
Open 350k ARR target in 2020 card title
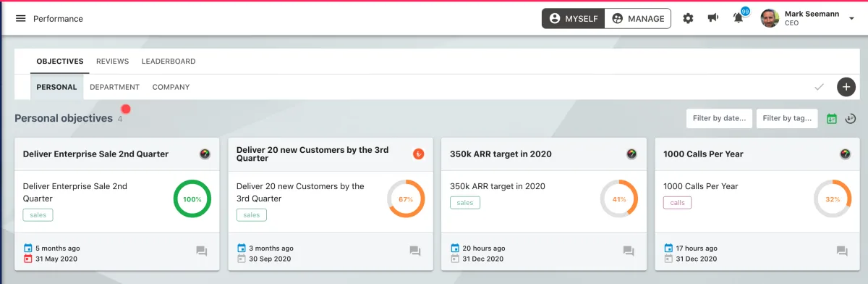pyautogui.click(x=501, y=154)
